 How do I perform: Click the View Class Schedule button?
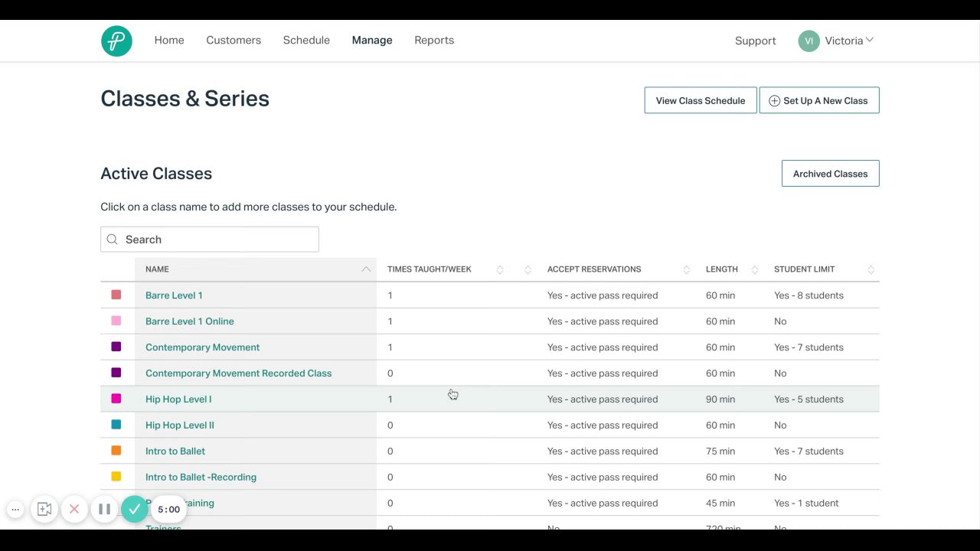click(x=701, y=100)
